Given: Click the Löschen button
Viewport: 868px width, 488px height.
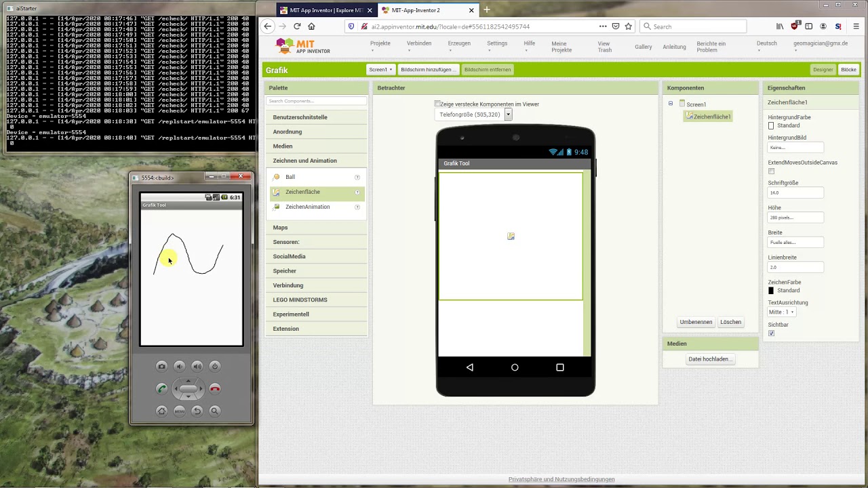Looking at the screenshot, I should click(730, 322).
